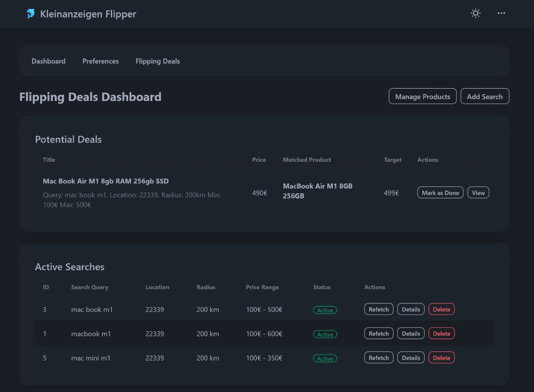This screenshot has height=392, width=534.
Task: Click Add Search button
Action: pyautogui.click(x=485, y=96)
